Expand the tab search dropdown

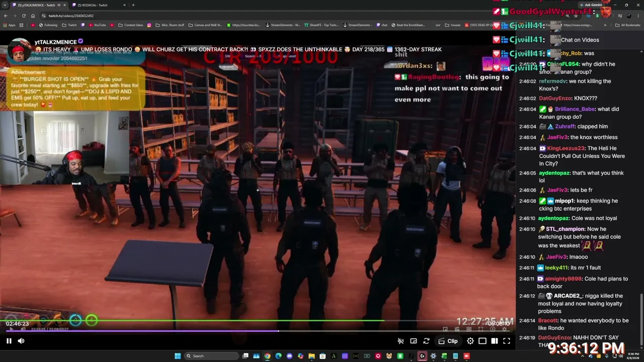tap(6, 5)
